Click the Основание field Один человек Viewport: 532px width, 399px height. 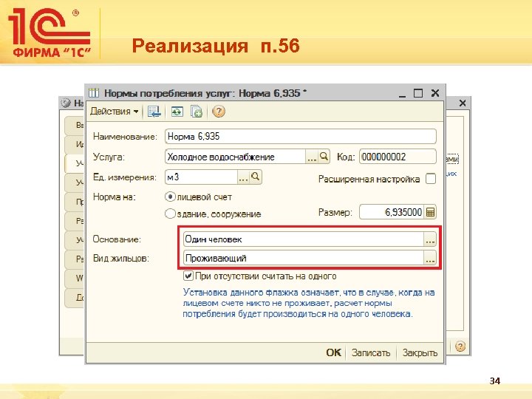[304, 239]
